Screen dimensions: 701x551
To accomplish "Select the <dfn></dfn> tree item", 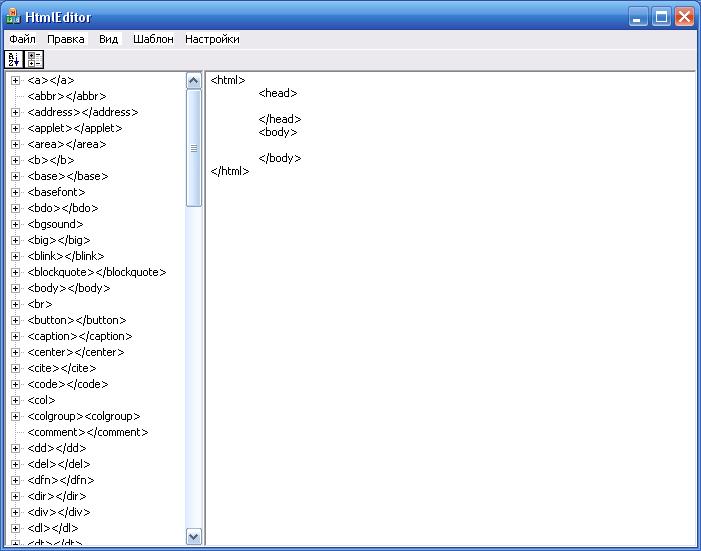I will [61, 480].
